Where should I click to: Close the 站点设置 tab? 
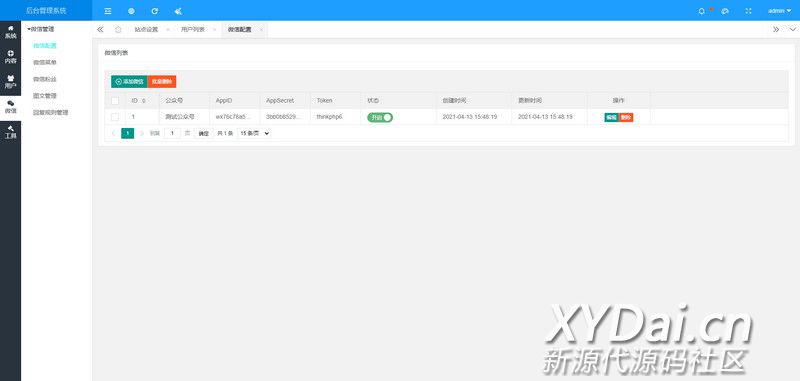tap(168, 30)
